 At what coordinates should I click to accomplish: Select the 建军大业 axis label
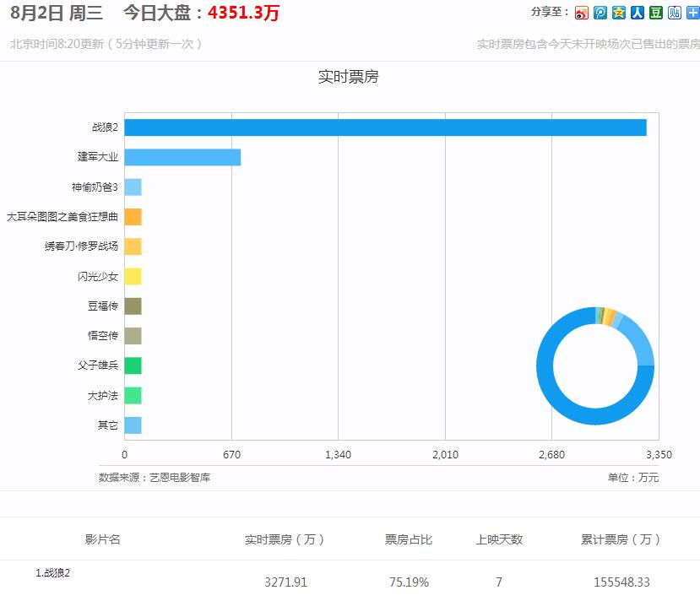(x=98, y=157)
